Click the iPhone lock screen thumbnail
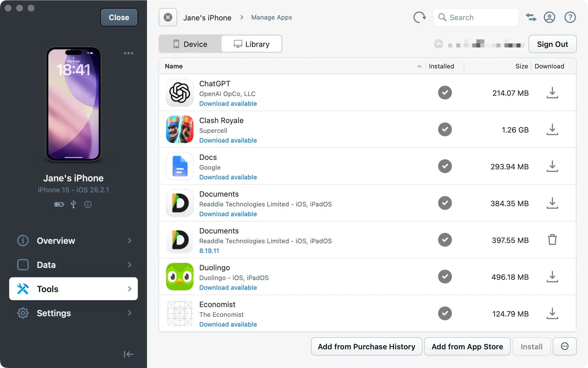Screen dimensions: 588x368 (x=73, y=104)
